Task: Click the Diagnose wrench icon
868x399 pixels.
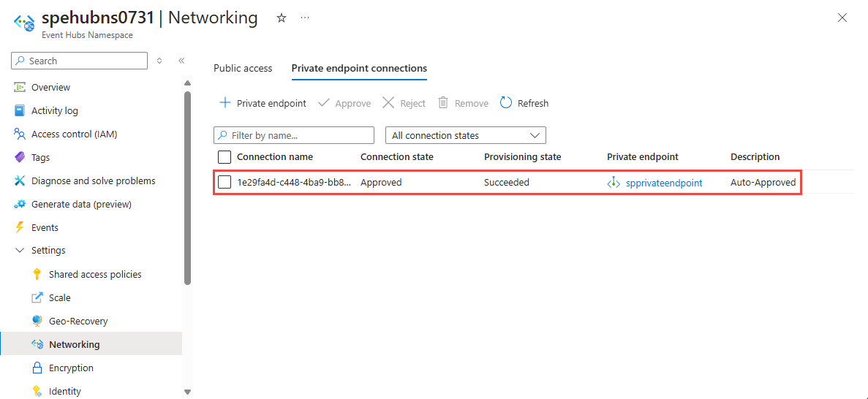Action: tap(20, 181)
